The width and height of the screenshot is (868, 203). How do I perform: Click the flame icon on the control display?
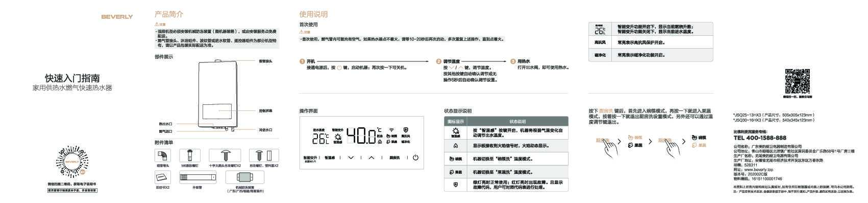click(380, 142)
